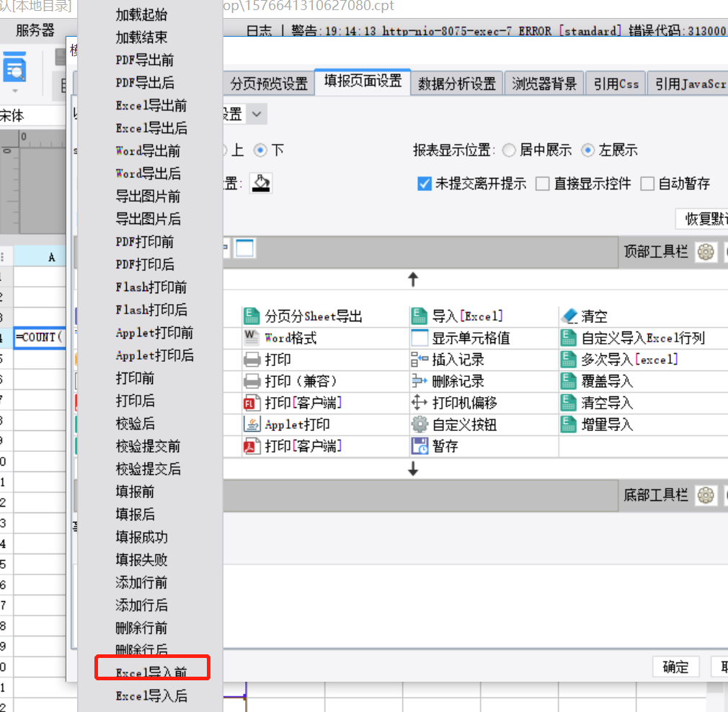Choose 加载结束 from the event list

coord(141,37)
